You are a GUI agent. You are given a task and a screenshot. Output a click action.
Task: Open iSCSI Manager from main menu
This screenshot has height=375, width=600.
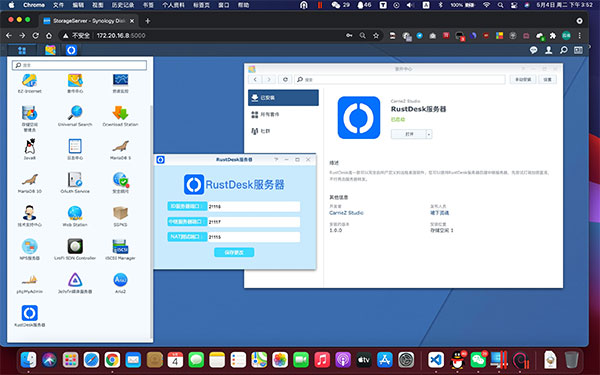coord(120,249)
